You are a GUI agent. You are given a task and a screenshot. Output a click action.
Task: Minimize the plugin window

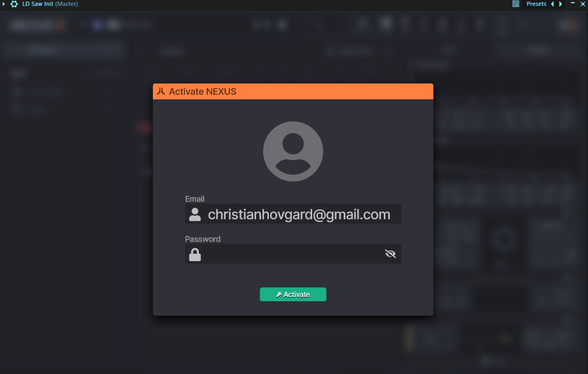pos(572,3)
